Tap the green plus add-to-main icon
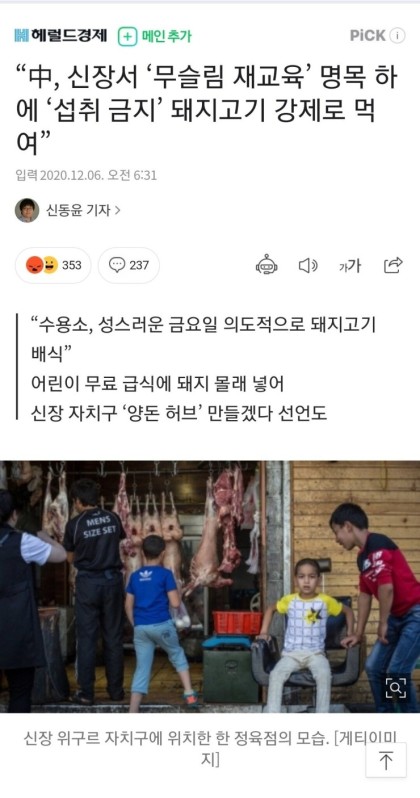Screen dimensions: 420x798 click(127, 37)
